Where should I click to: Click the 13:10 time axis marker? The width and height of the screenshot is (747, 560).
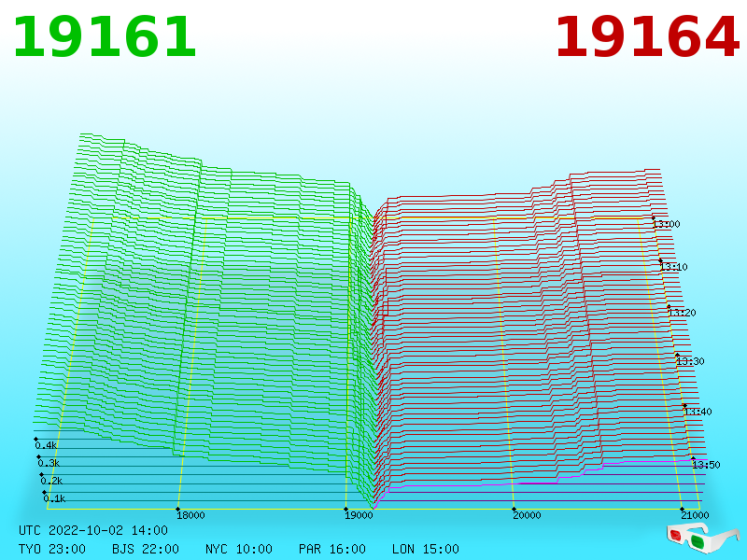(673, 267)
